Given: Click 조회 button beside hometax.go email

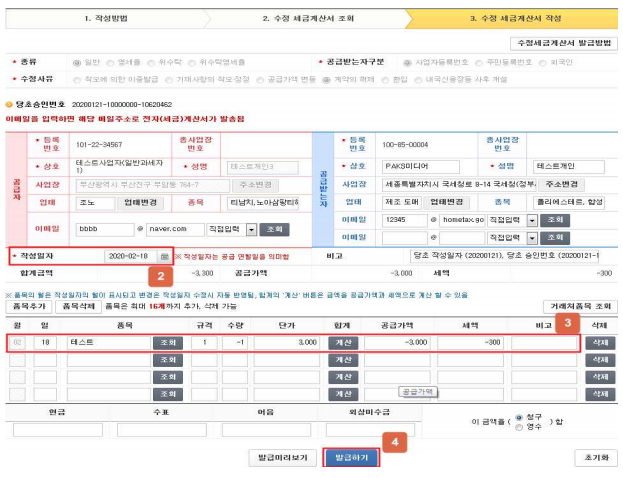Looking at the screenshot, I should pos(555,220).
